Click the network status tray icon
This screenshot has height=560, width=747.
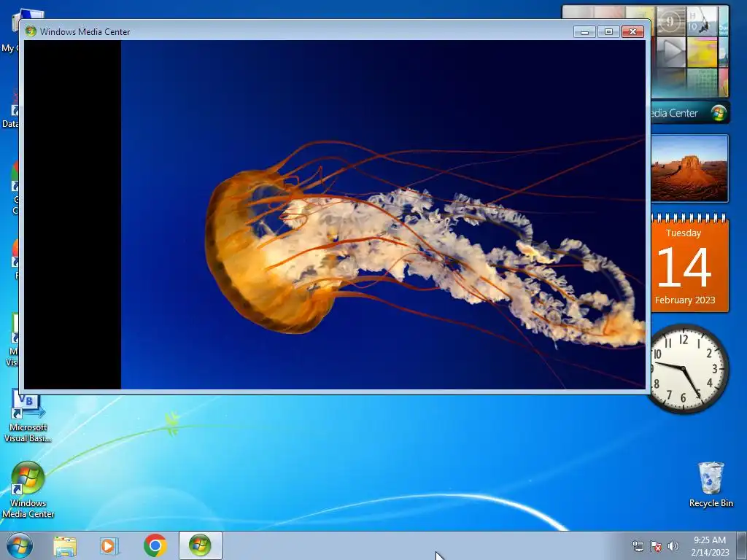(x=638, y=546)
